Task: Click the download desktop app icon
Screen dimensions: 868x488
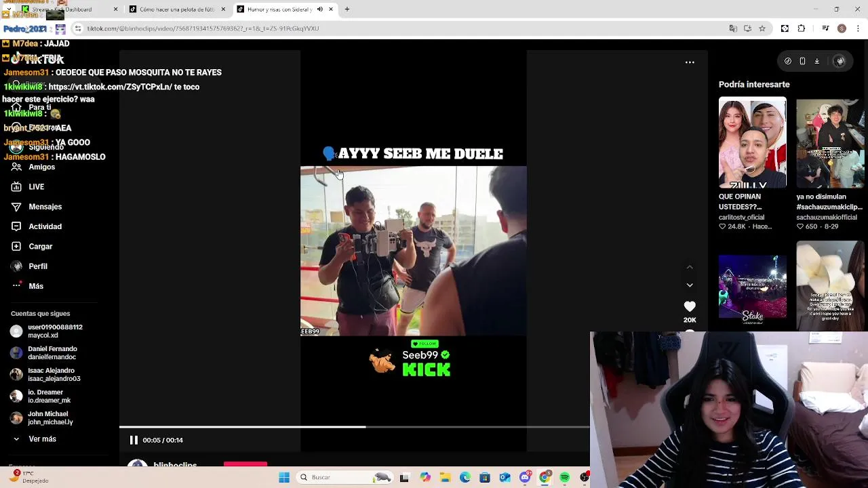Action: tap(817, 61)
